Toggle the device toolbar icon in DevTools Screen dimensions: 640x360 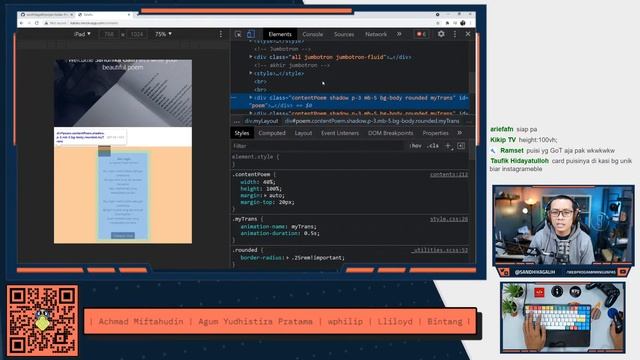(251, 34)
